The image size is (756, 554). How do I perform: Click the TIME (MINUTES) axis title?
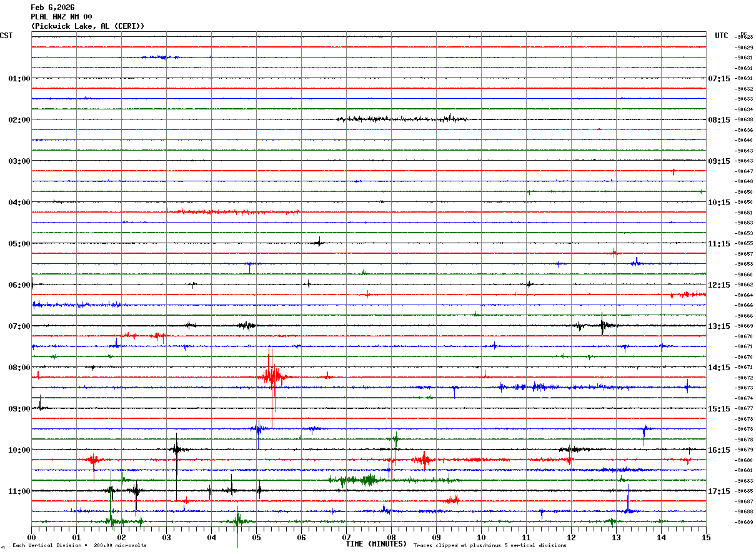(x=376, y=544)
